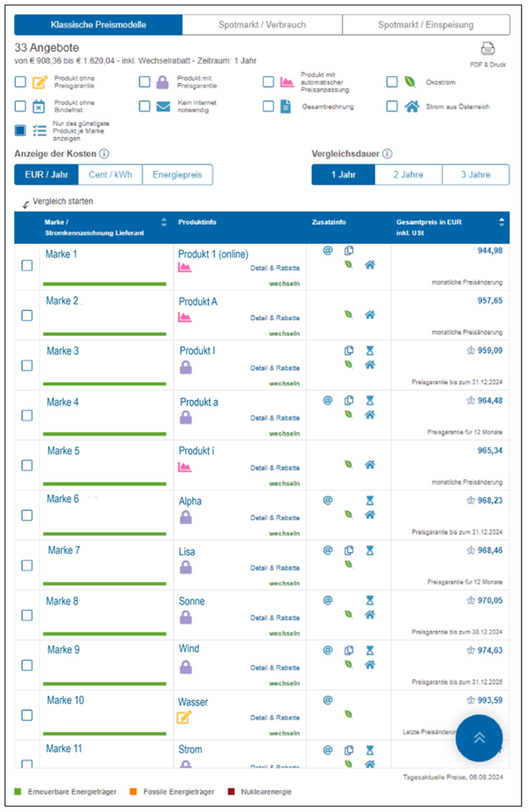Check the Produkt mit Preisgarantie filter
Viewport: 529px width, 812px height.
144,82
